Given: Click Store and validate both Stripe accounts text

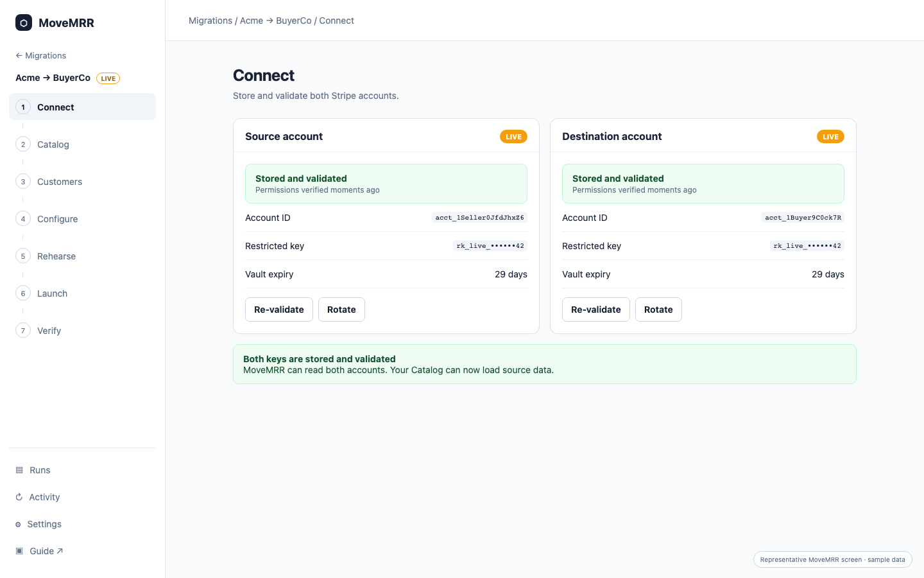Looking at the screenshot, I should point(316,96).
